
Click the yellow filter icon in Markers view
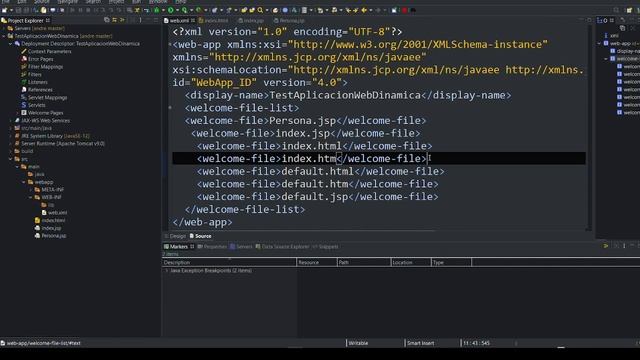click(606, 246)
